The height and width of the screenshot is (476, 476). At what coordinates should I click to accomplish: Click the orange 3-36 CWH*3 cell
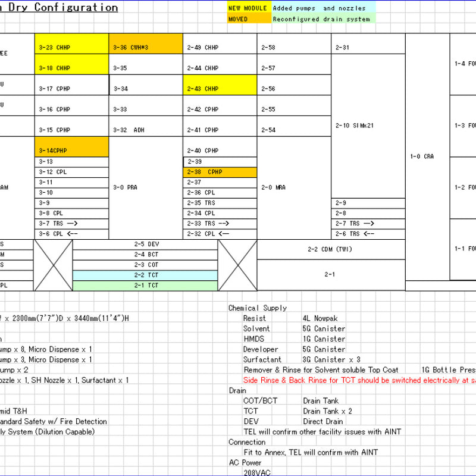(146, 48)
